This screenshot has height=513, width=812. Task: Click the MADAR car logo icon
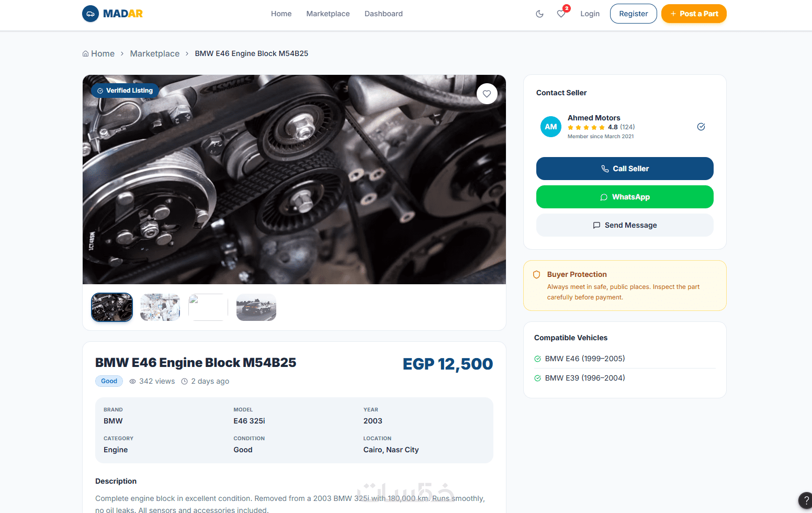coord(91,14)
